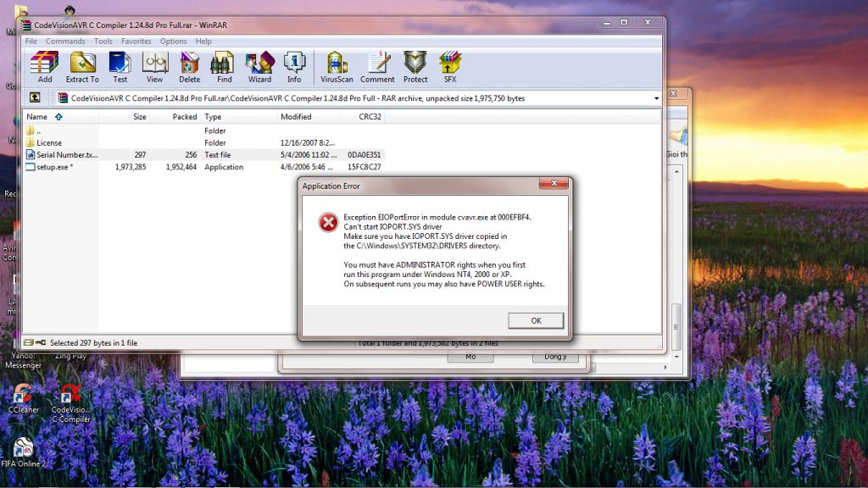Click the 'Dong y' button in background window
868x488 pixels.
coord(555,357)
